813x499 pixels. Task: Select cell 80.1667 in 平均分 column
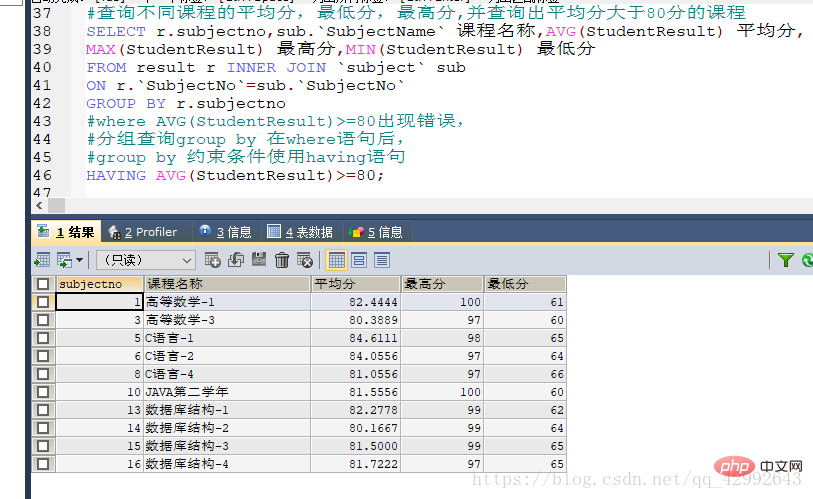tap(356, 428)
